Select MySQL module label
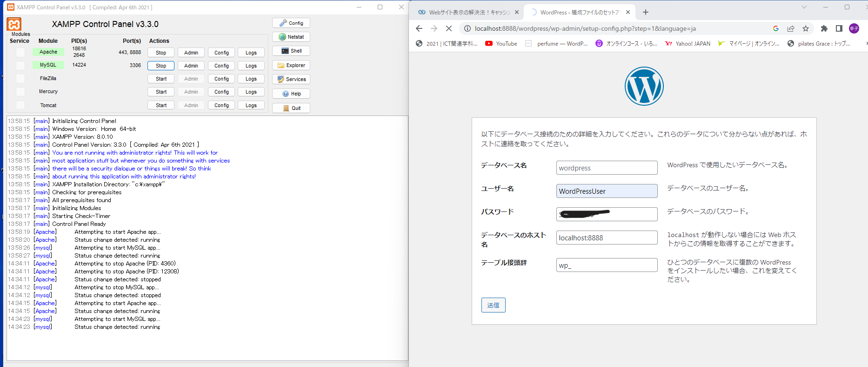Viewport: 868px width, 367px height. [48, 65]
